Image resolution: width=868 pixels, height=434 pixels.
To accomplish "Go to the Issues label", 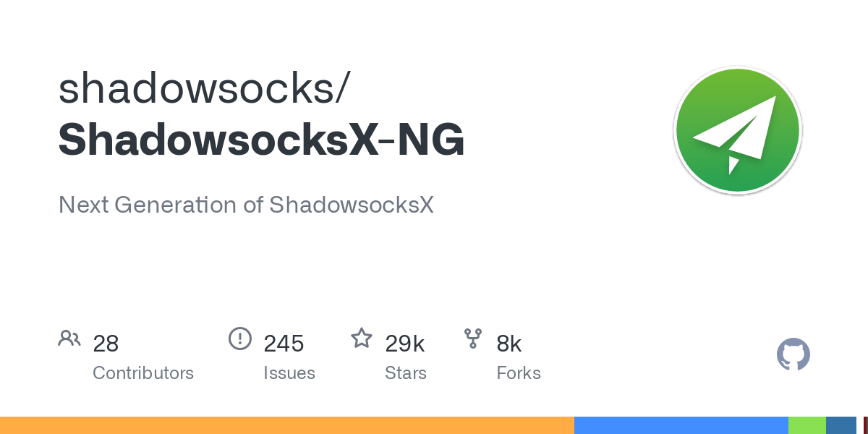I will point(289,373).
